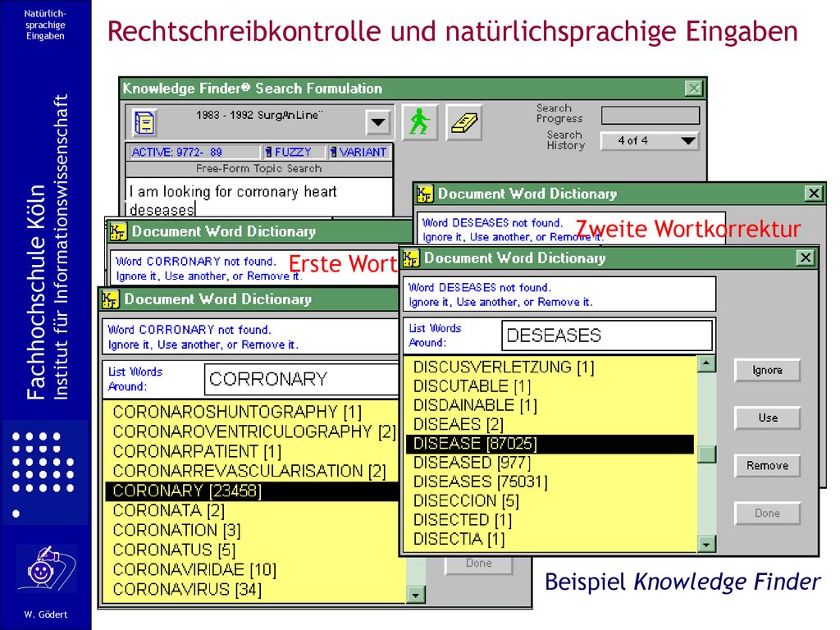
Task: Click the smiley writer logo in the sidebar
Action: click(45, 568)
